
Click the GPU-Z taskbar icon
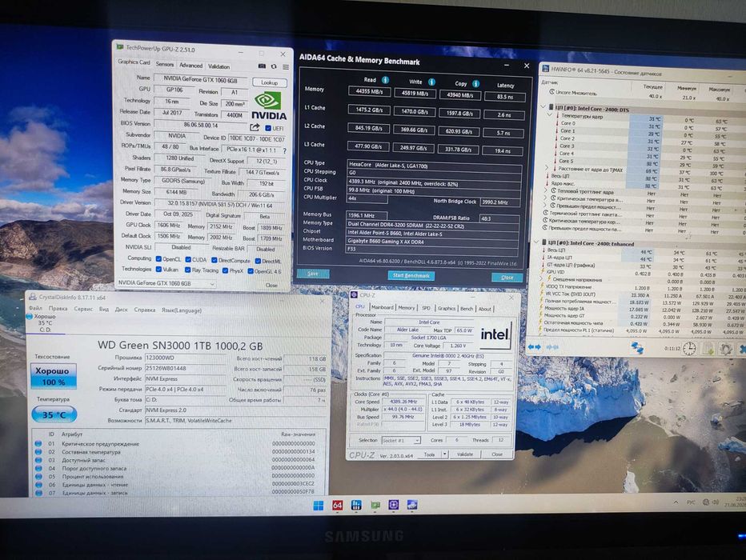(375, 505)
